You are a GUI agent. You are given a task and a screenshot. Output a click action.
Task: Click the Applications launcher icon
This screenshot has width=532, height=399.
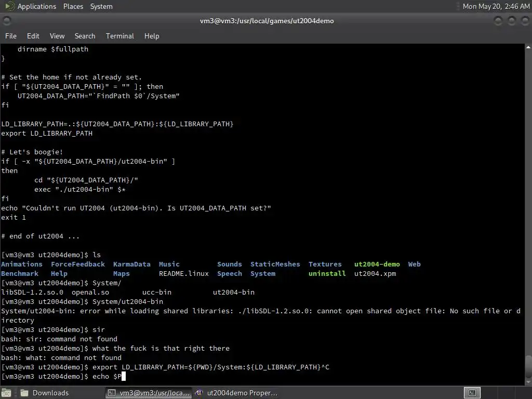(9, 6)
